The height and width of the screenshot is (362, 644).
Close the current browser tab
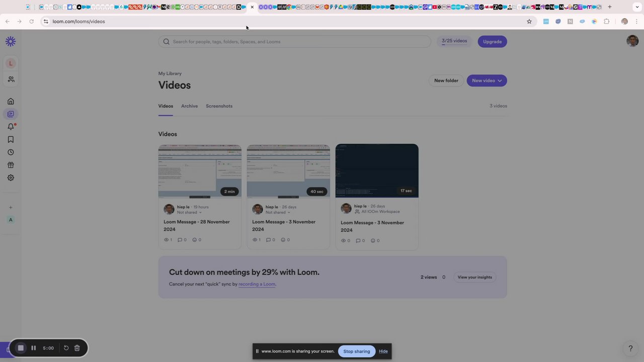tap(252, 7)
